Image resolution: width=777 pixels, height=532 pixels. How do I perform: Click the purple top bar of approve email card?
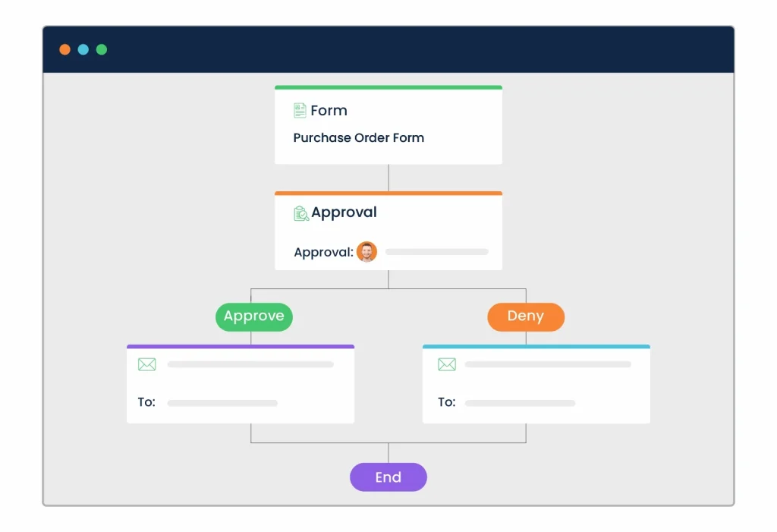[x=241, y=347]
